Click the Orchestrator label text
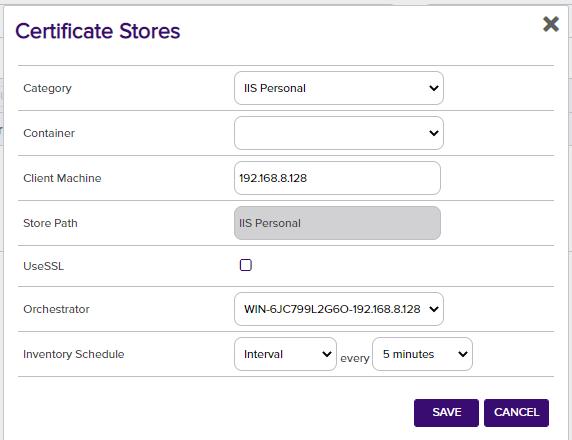The width and height of the screenshot is (572, 440). [x=56, y=309]
